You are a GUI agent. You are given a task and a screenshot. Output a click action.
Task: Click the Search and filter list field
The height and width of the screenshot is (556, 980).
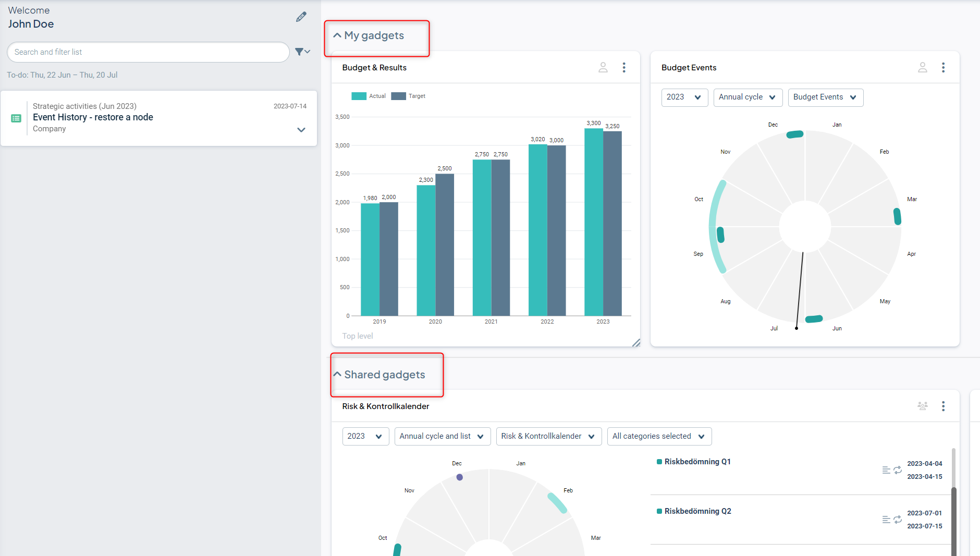(x=148, y=52)
